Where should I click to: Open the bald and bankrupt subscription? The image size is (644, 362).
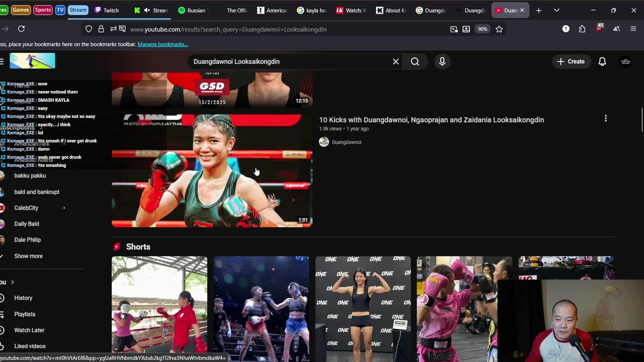tap(37, 192)
